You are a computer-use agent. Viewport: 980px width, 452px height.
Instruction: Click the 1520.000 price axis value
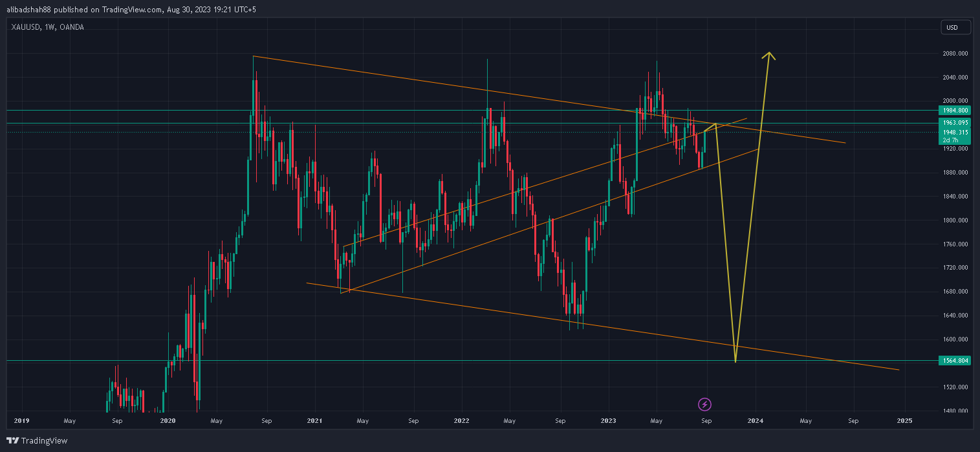[955, 387]
